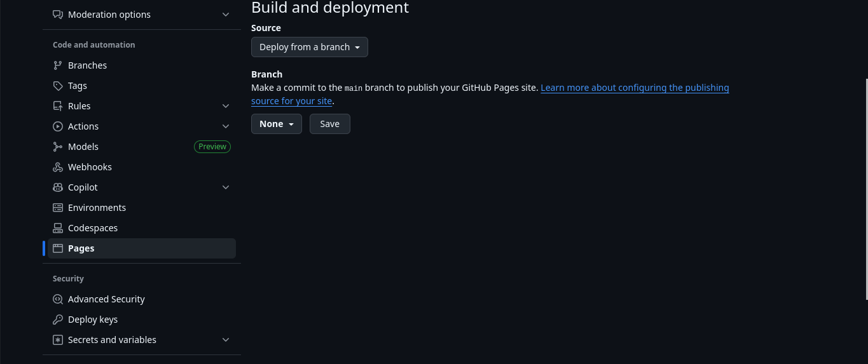868x364 pixels.
Task: Click the Tags tag icon
Action: click(58, 86)
